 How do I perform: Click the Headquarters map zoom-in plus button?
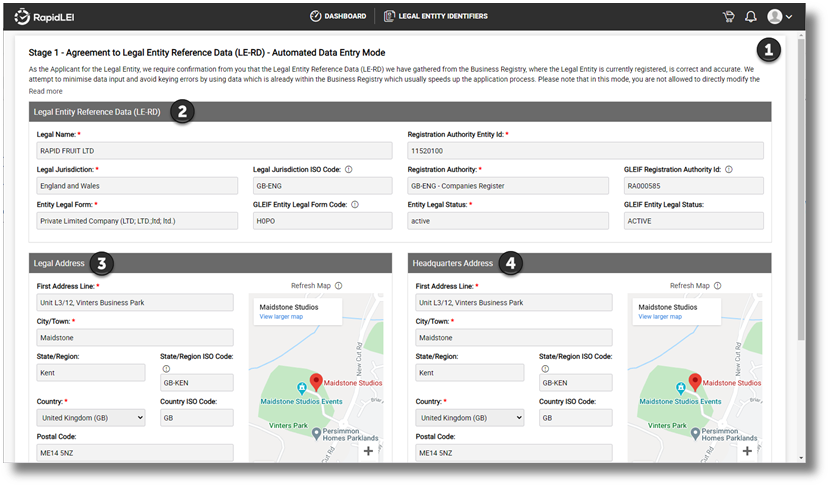coord(747,451)
